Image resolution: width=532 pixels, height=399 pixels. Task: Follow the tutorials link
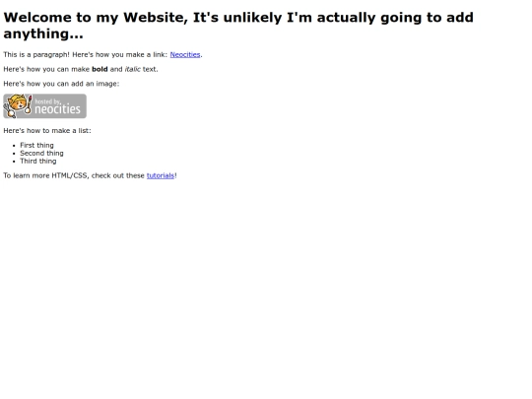pos(161,175)
